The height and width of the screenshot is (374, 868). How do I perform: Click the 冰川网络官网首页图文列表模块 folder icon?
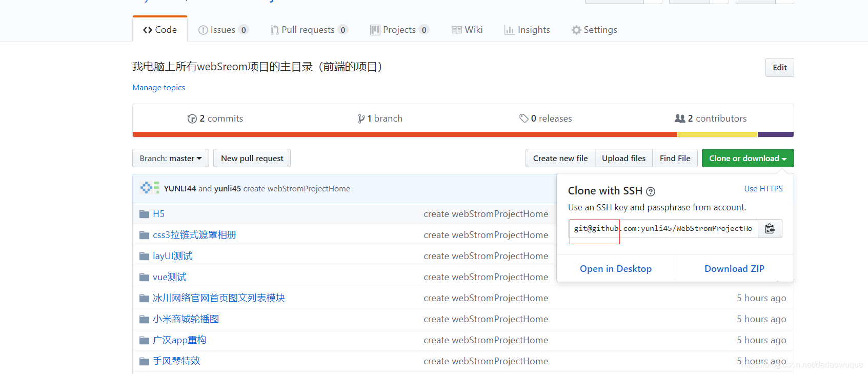click(x=144, y=298)
